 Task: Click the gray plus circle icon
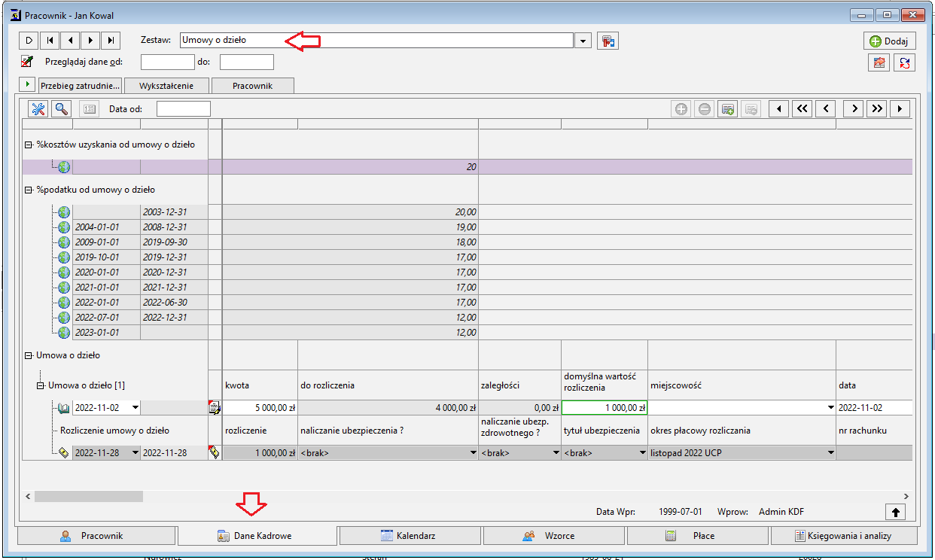(681, 109)
